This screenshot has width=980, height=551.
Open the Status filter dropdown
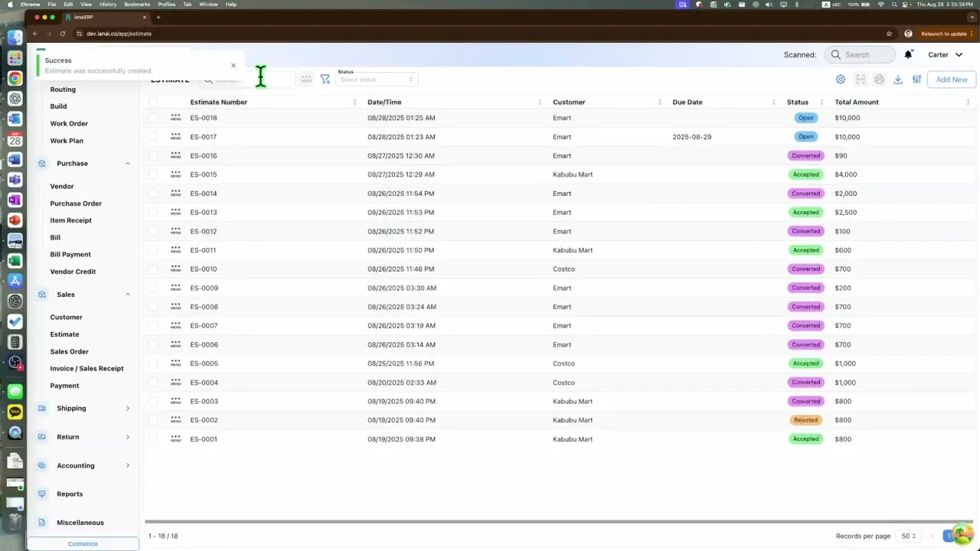pos(377,80)
